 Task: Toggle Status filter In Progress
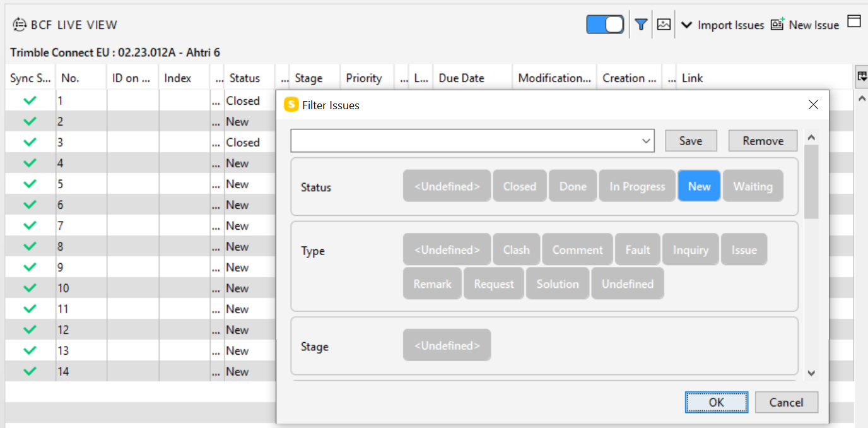637,186
